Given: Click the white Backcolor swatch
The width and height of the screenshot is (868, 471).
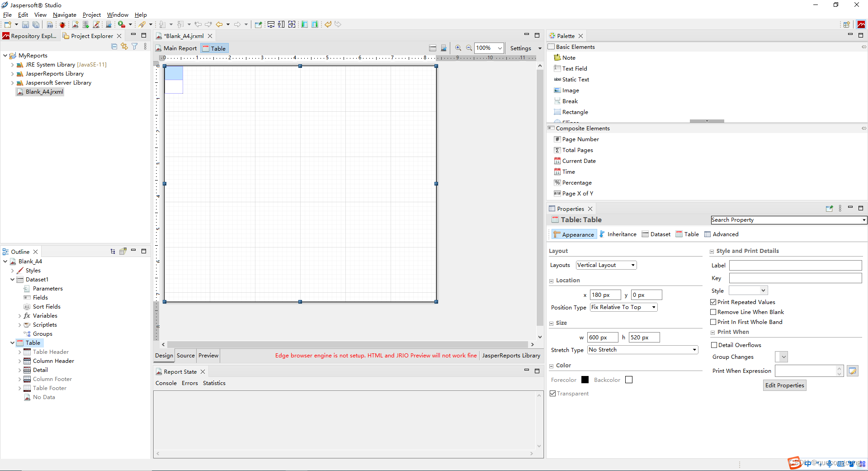Looking at the screenshot, I should click(629, 380).
